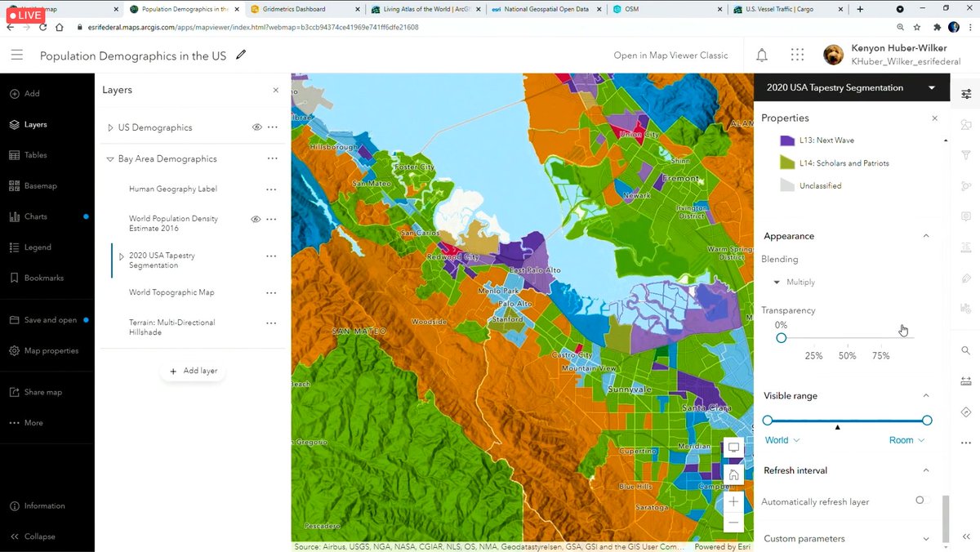This screenshot has height=552, width=980.
Task: Open the hamburger menu beside map title
Action: click(x=17, y=56)
